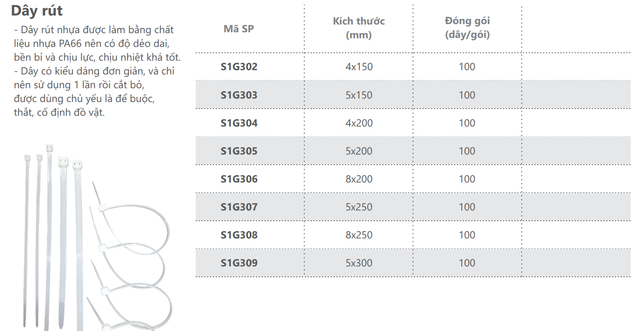
Task: Select product code S1G308
Action: tap(239, 235)
